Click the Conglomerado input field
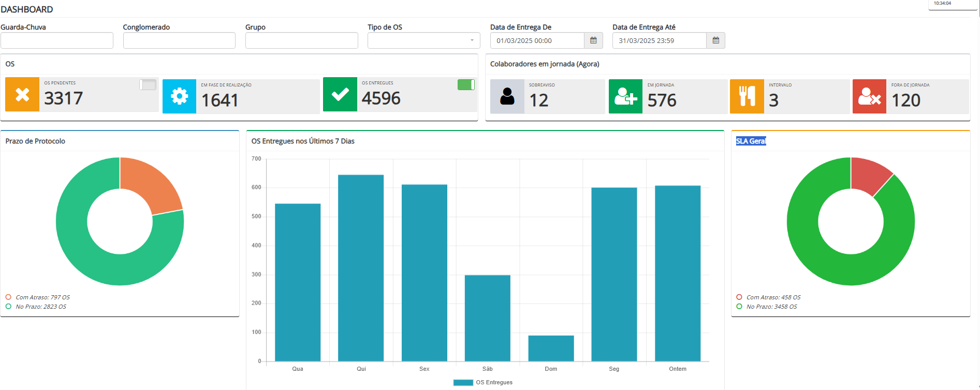The width and height of the screenshot is (980, 390). point(179,40)
